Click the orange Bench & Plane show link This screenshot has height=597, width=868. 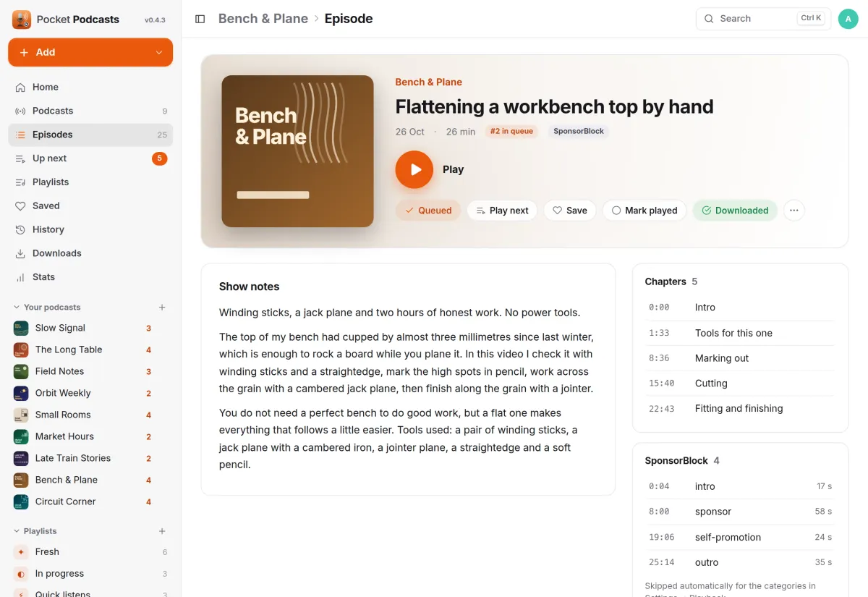click(428, 82)
